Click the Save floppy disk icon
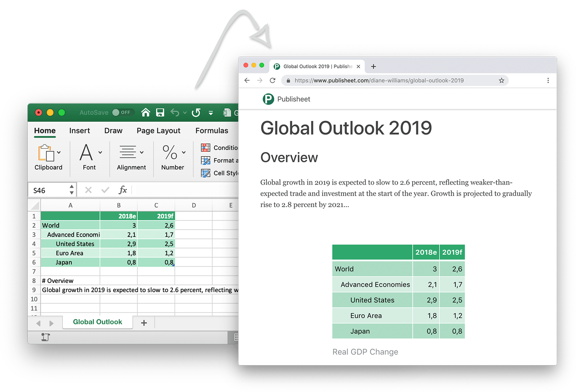This screenshot has height=392, width=576. tap(160, 112)
